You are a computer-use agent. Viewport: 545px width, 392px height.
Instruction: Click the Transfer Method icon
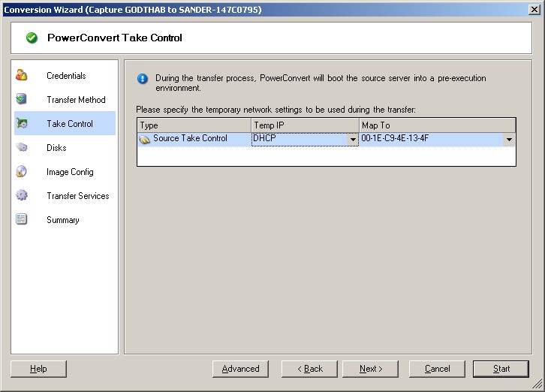22,99
